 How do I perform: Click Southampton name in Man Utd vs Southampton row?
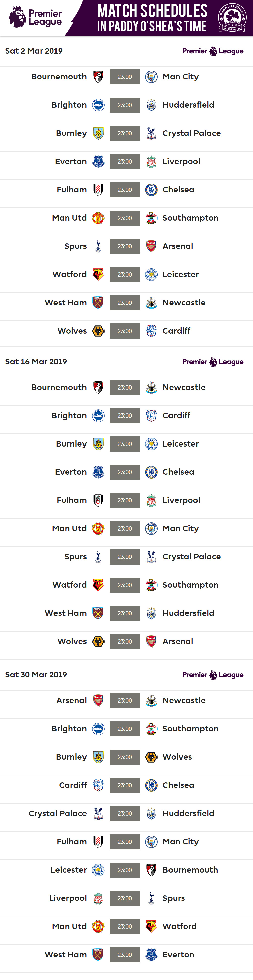tap(190, 218)
